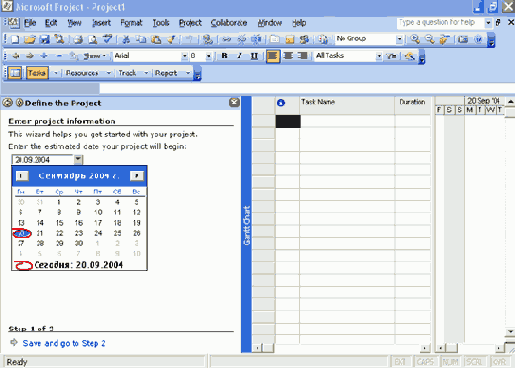Expand the No Group dropdown

coord(399,39)
